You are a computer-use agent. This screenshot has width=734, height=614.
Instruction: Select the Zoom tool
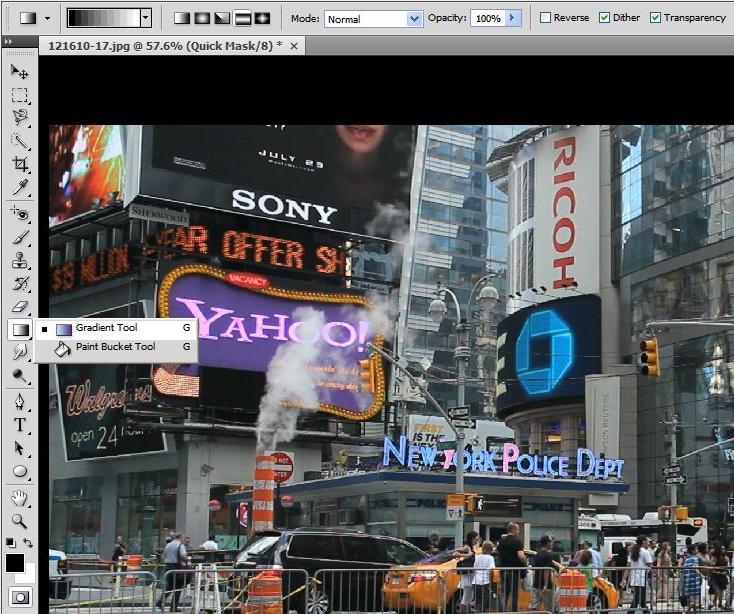[19, 521]
